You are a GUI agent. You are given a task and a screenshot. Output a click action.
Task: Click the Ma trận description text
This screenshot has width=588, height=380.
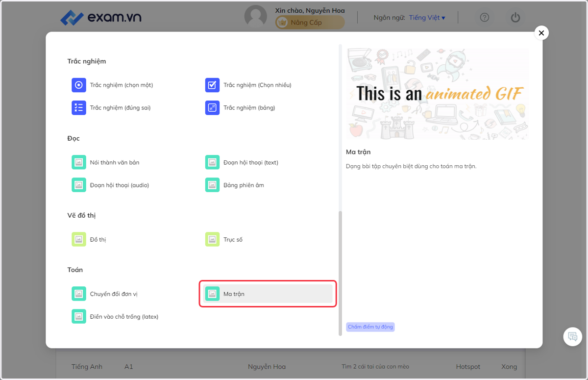411,166
